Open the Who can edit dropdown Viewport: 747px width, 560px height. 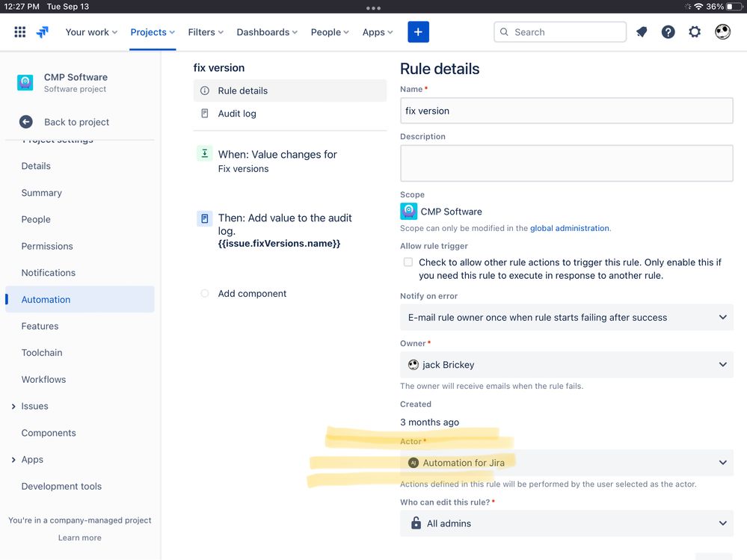click(567, 523)
